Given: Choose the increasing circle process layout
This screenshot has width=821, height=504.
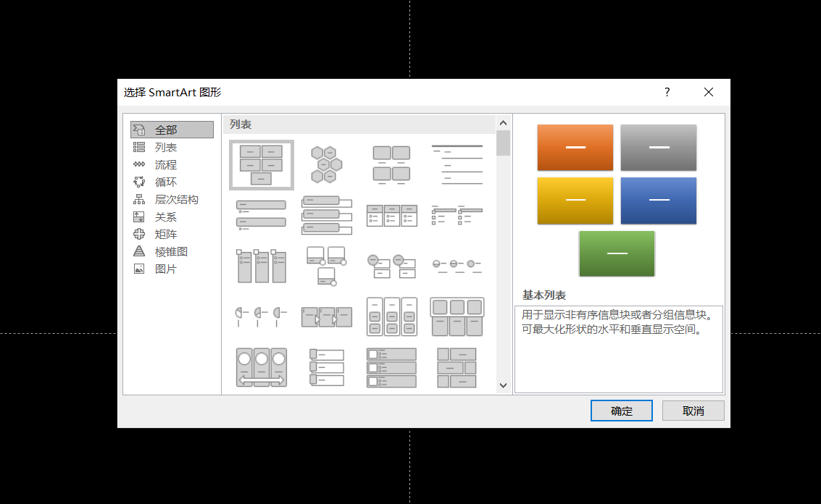Looking at the screenshot, I should point(457,266).
